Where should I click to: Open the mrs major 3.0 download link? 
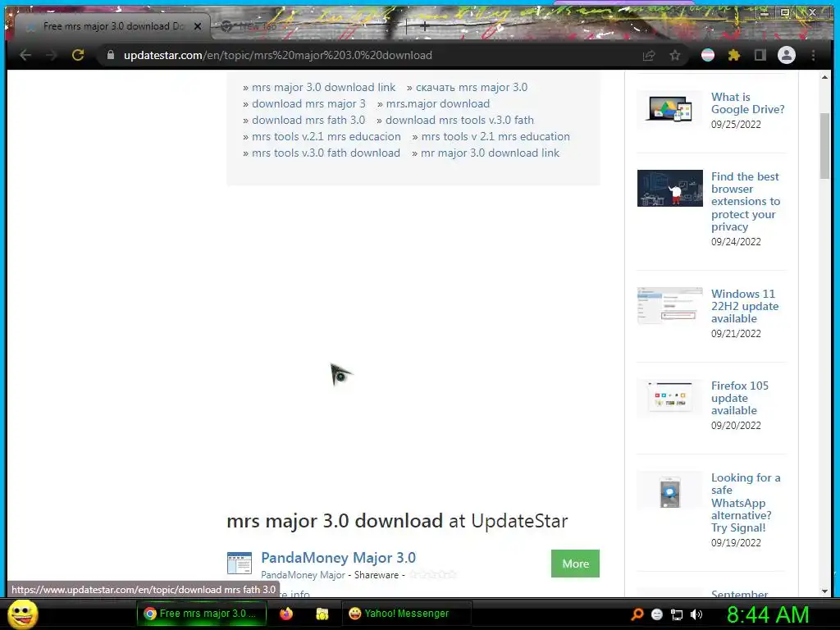323,87
